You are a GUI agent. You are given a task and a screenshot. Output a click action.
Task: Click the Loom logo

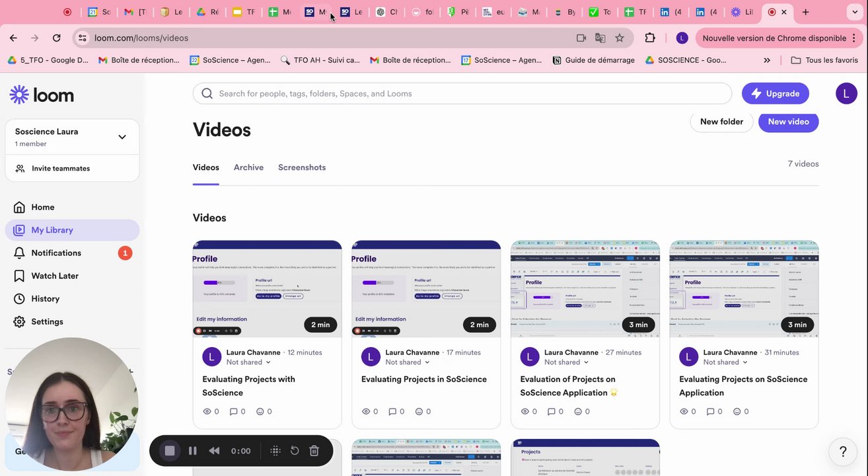pyautogui.click(x=42, y=95)
